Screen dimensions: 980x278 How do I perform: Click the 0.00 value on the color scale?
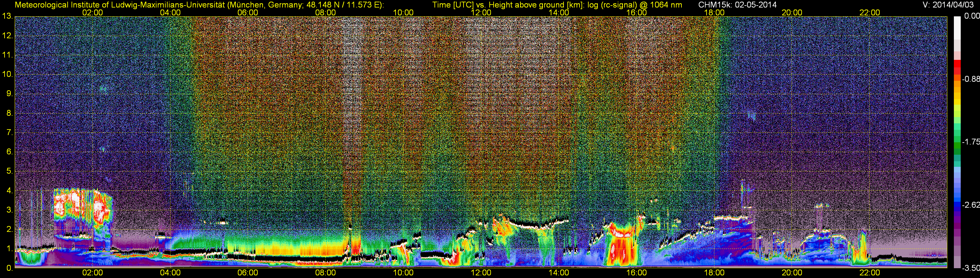point(972,16)
